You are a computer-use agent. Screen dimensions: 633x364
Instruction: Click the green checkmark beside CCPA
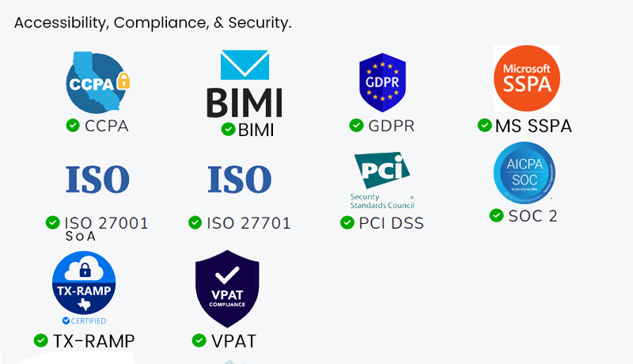coord(73,125)
